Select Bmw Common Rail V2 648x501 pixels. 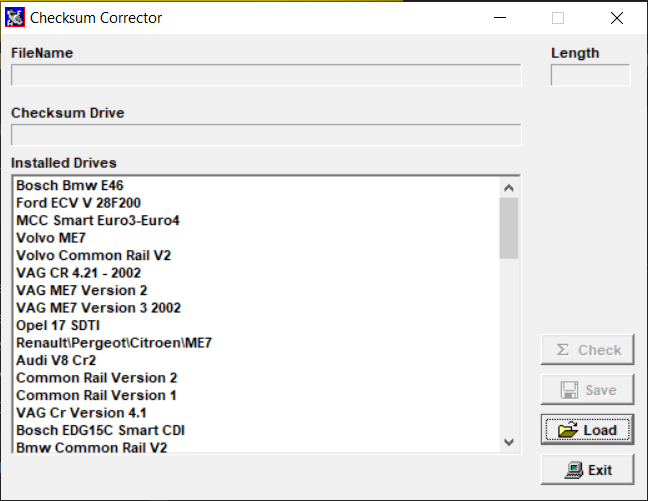pos(257,446)
